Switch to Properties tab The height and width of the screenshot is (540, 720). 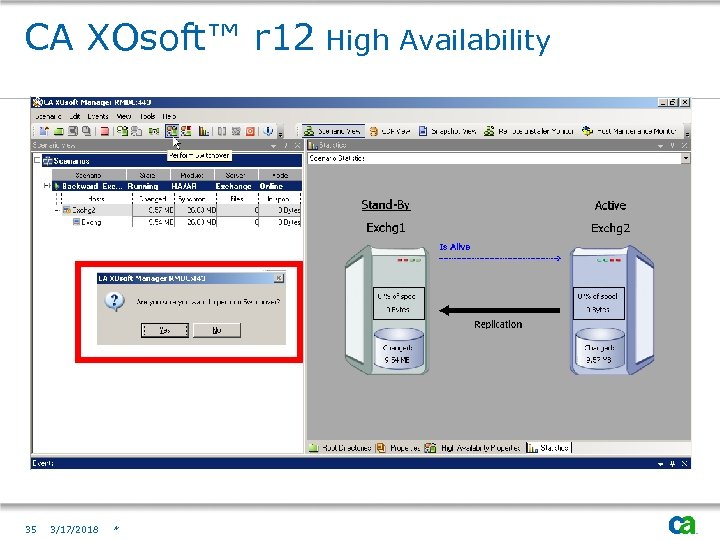[398, 448]
